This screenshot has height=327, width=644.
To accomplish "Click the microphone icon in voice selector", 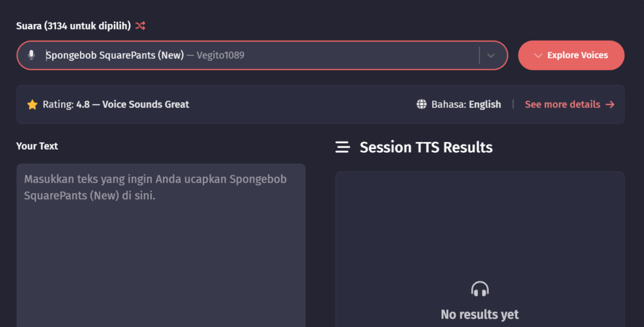I will 31,55.
